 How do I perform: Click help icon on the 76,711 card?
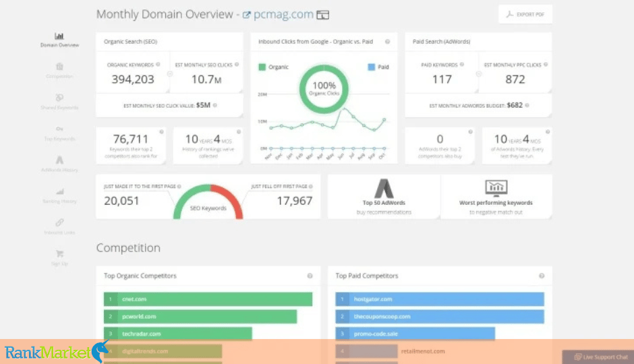coord(161,132)
